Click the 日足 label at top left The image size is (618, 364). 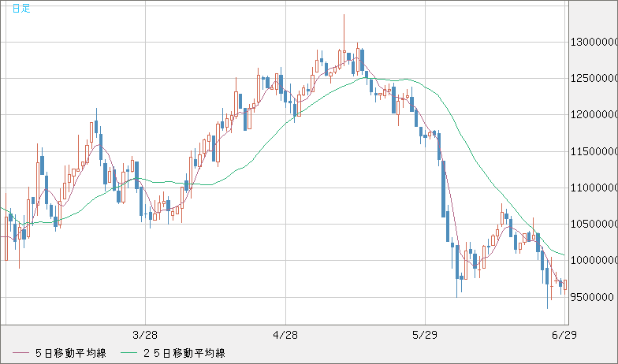[20, 8]
